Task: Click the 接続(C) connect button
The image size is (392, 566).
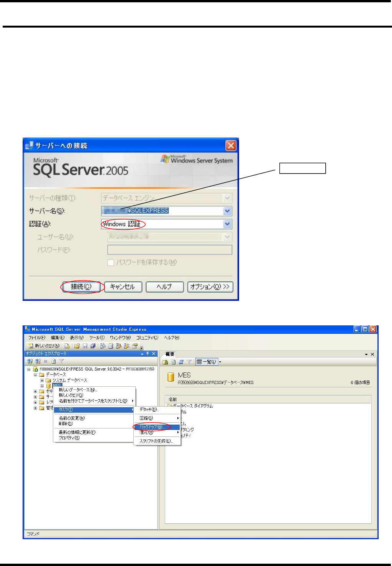Action: (x=82, y=287)
